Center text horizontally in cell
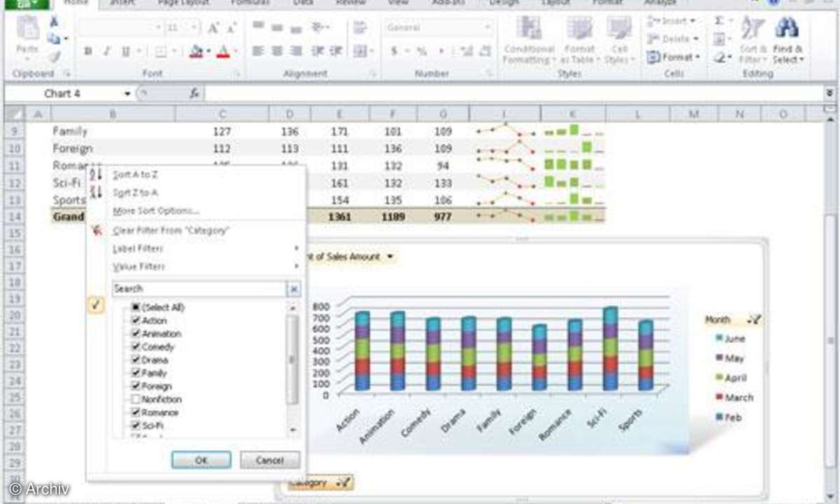The width and height of the screenshot is (840, 504). coord(277,51)
